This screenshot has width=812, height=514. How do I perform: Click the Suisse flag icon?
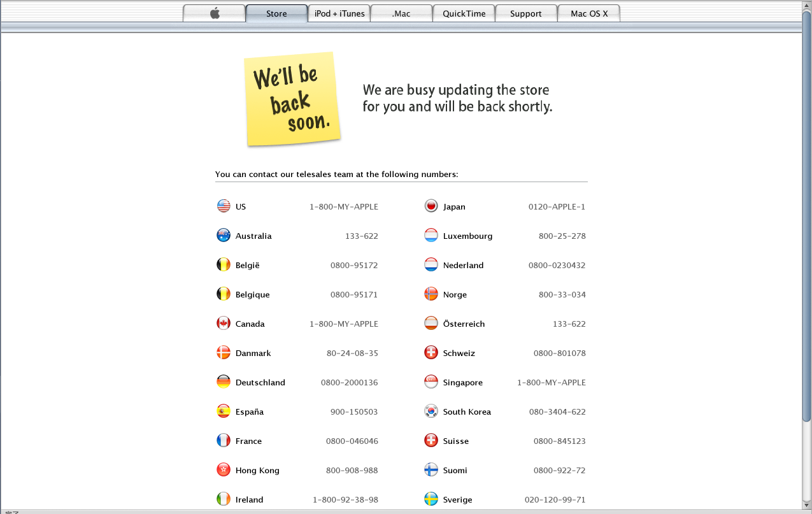tap(431, 440)
